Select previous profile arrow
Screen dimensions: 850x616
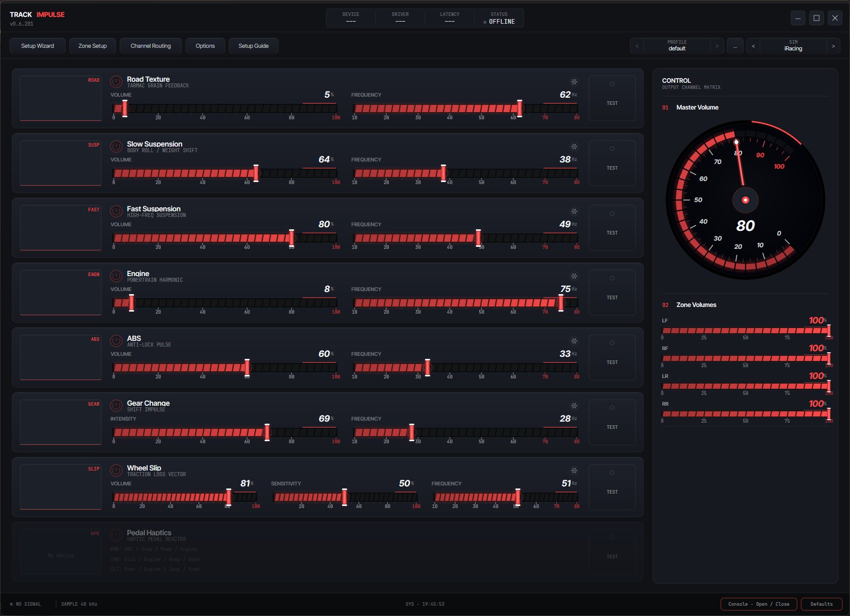pyautogui.click(x=637, y=46)
